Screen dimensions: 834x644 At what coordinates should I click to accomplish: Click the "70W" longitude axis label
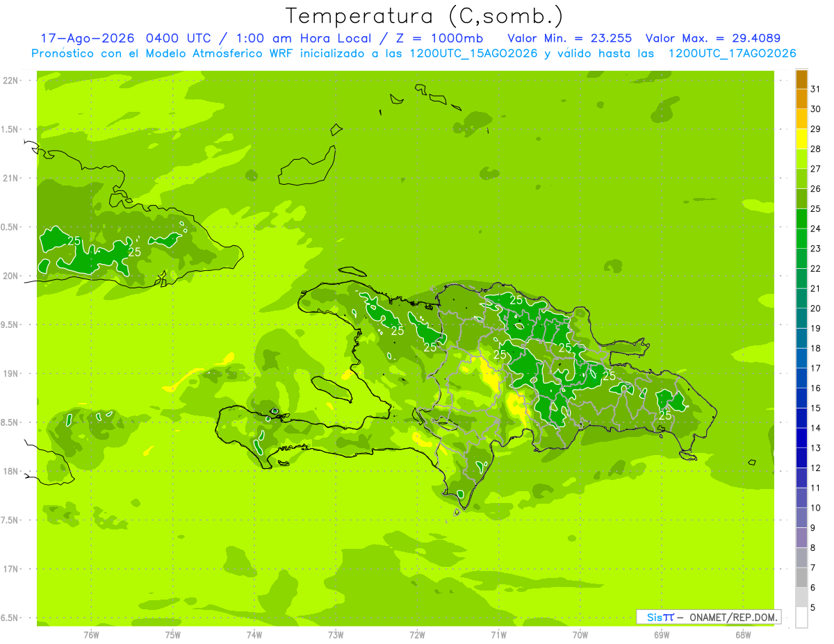580,635
